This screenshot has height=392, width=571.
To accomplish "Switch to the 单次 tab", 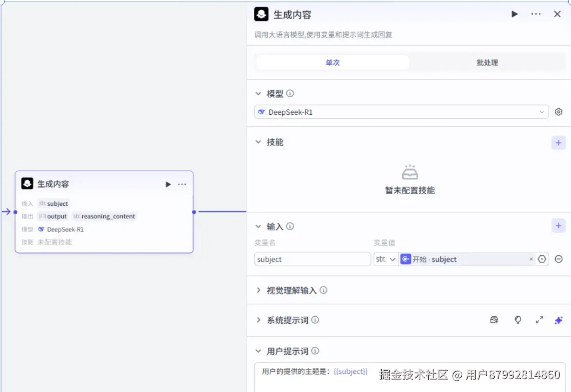I will point(332,63).
